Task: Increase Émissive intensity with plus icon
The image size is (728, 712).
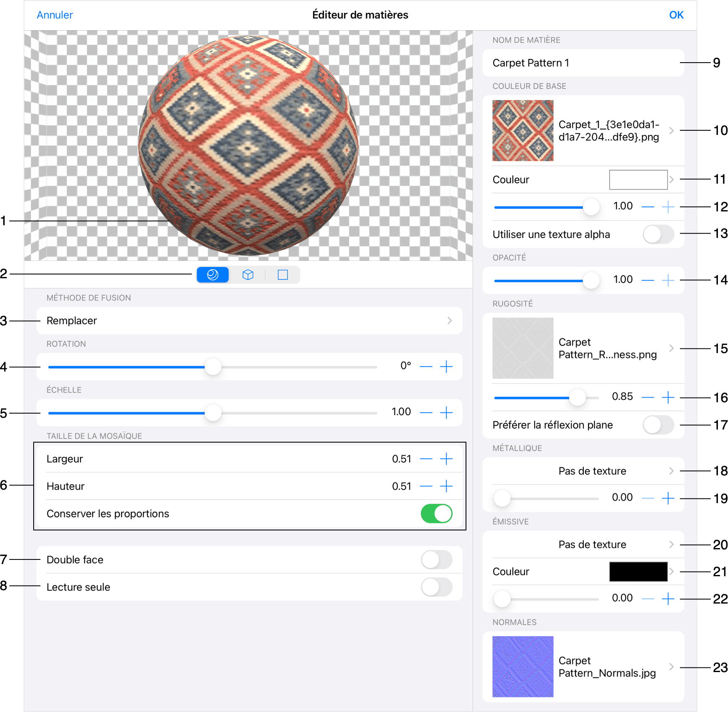Action: [x=668, y=599]
